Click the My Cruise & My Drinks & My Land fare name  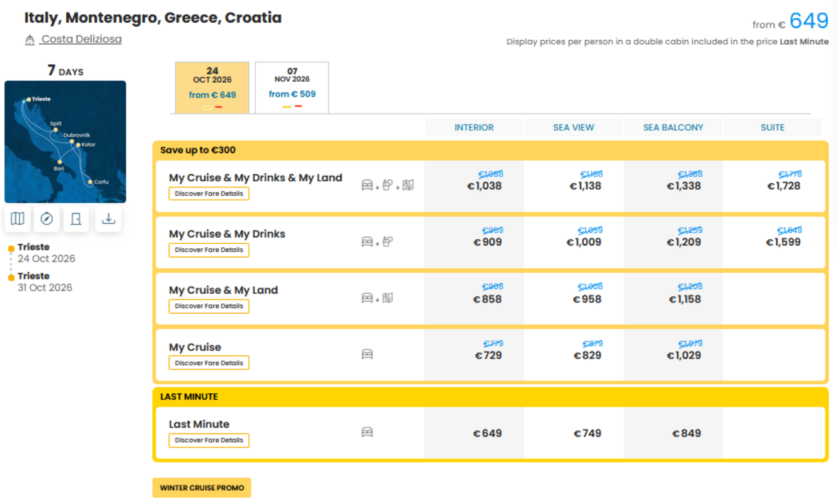pos(255,178)
